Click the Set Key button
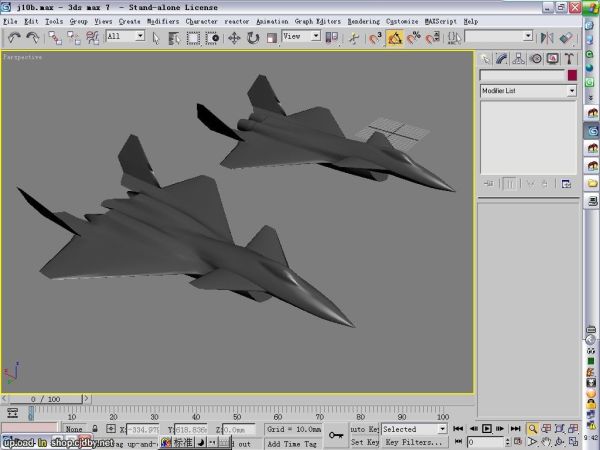600x450 pixels. [364, 442]
